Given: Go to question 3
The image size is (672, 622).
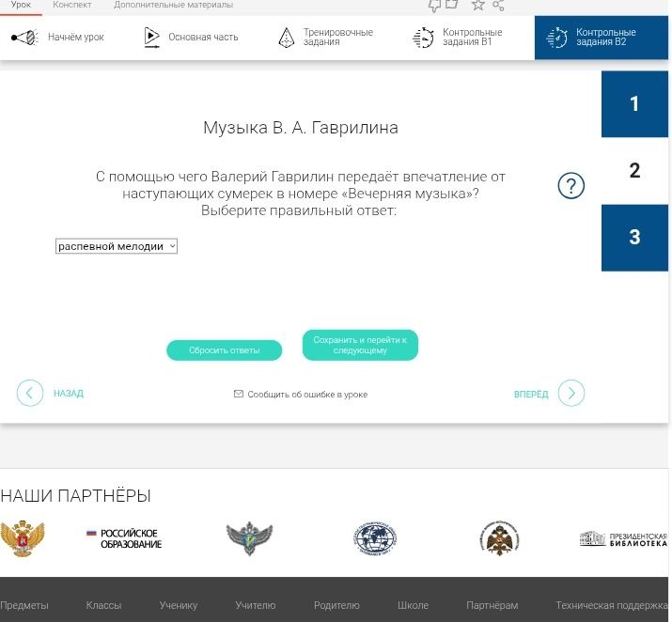Looking at the screenshot, I should click(x=634, y=238).
